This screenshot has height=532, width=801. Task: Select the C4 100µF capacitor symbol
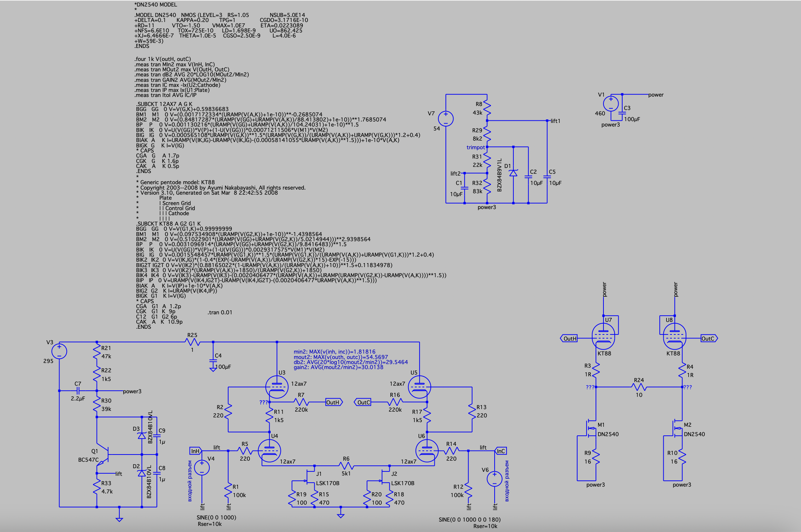pyautogui.click(x=213, y=360)
